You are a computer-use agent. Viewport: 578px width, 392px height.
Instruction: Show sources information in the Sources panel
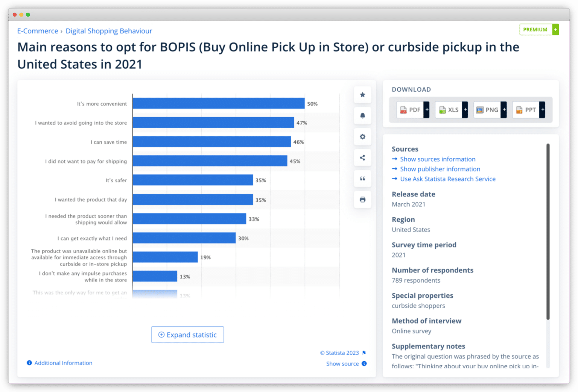438,159
